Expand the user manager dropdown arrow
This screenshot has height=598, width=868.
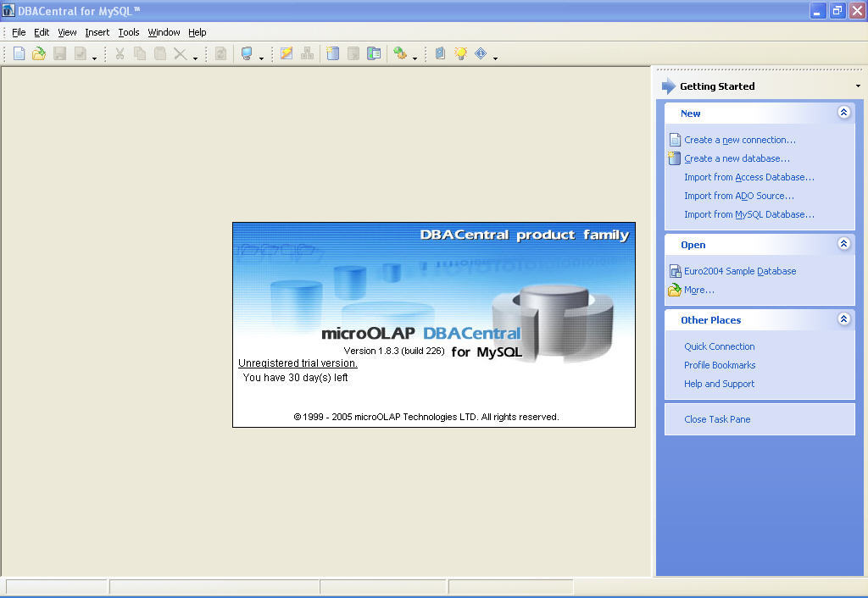[415, 58]
